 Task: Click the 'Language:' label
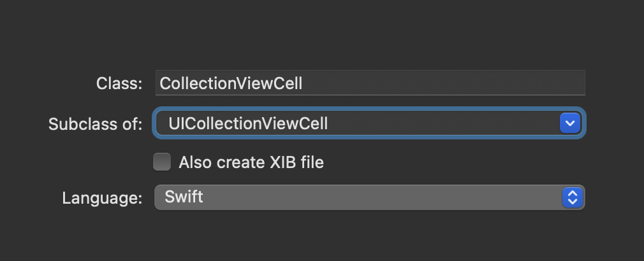[x=102, y=197]
